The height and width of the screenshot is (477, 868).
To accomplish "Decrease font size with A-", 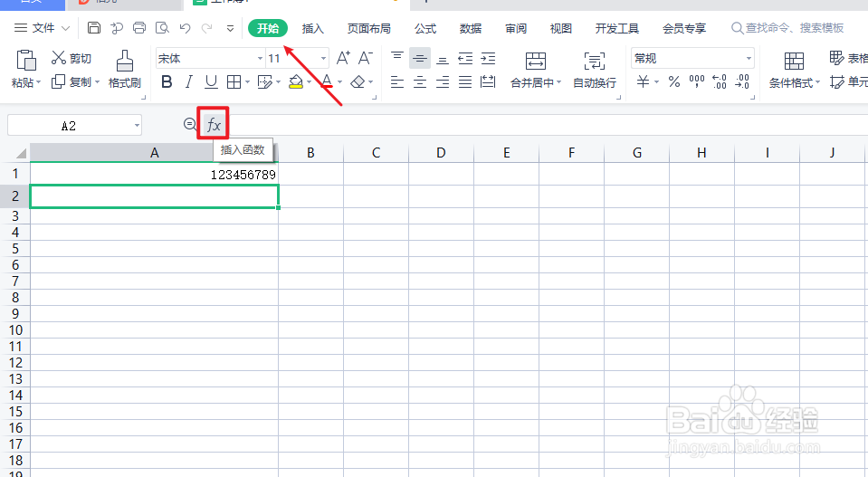I will point(366,58).
